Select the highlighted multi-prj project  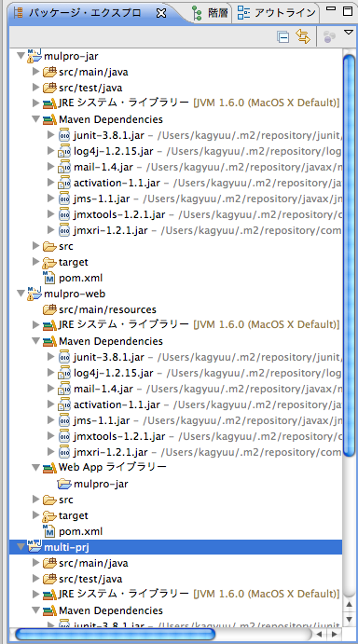(x=175, y=547)
